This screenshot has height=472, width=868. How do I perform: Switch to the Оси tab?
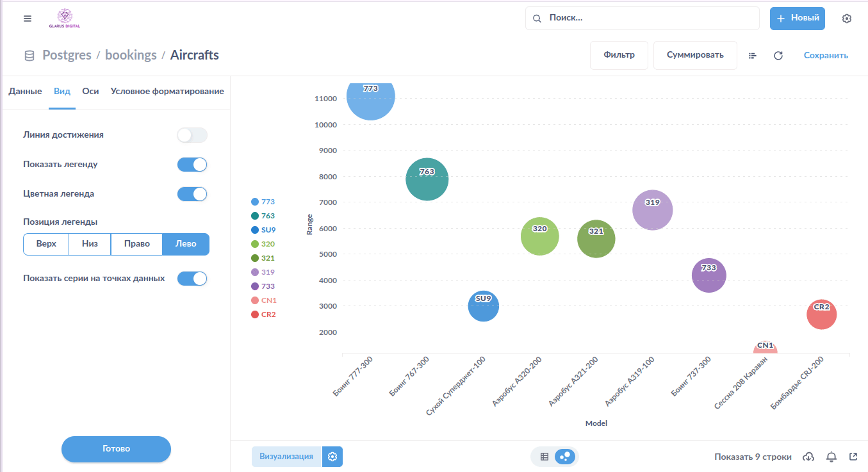tap(90, 91)
